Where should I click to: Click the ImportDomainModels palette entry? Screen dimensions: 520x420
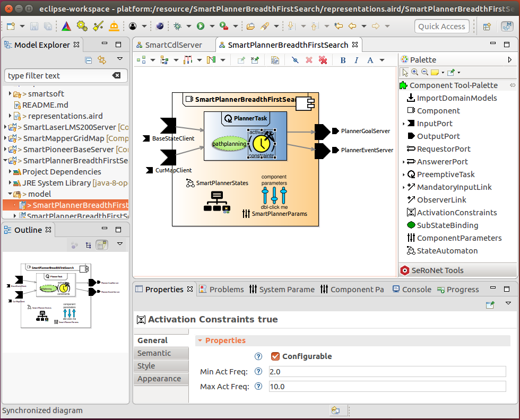click(x=456, y=98)
